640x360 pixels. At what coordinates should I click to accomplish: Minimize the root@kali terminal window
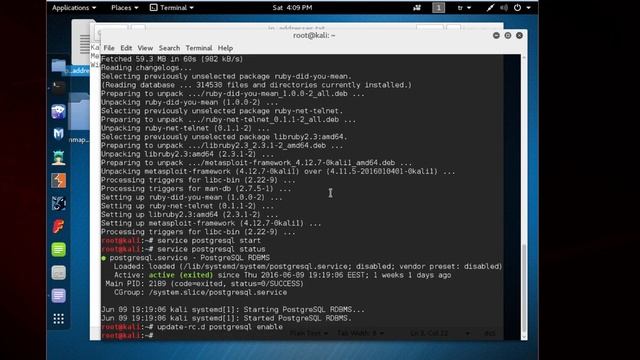pos(496,36)
